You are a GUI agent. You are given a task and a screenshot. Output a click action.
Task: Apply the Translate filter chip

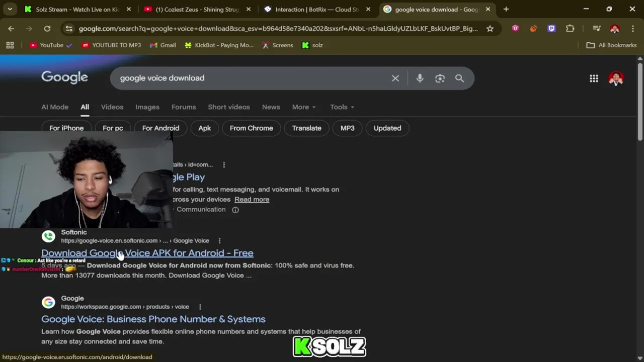point(306,128)
